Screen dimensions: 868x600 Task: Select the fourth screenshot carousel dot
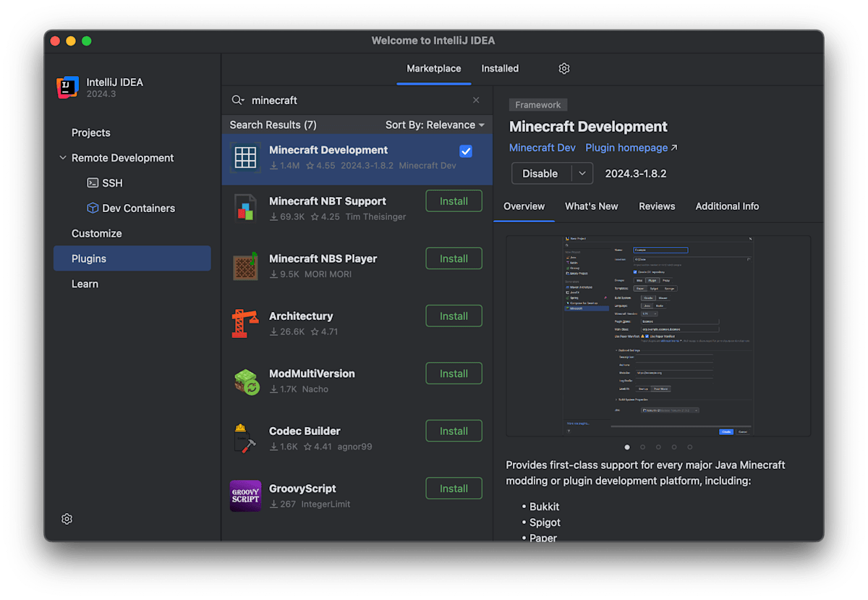[x=674, y=447]
